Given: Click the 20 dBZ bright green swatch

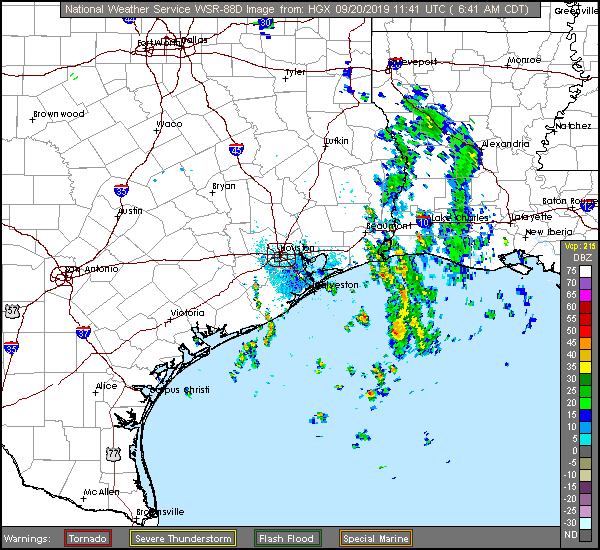Looking at the screenshot, I should pyautogui.click(x=585, y=403).
